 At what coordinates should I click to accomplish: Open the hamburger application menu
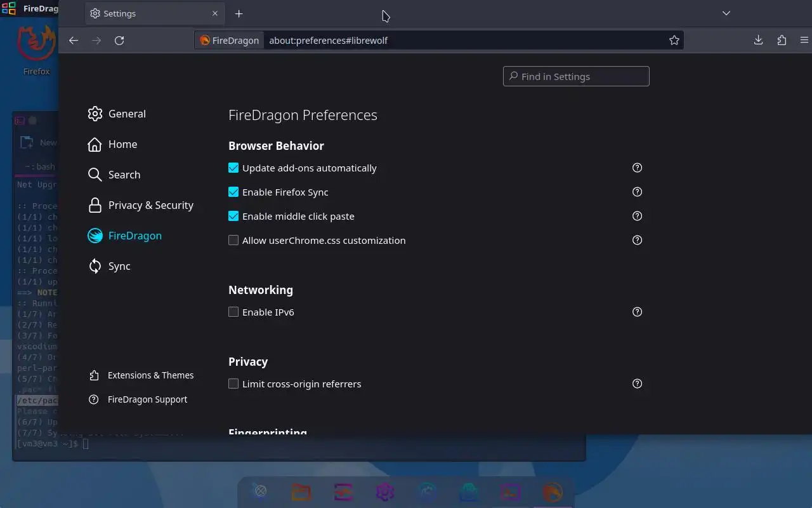(x=804, y=40)
